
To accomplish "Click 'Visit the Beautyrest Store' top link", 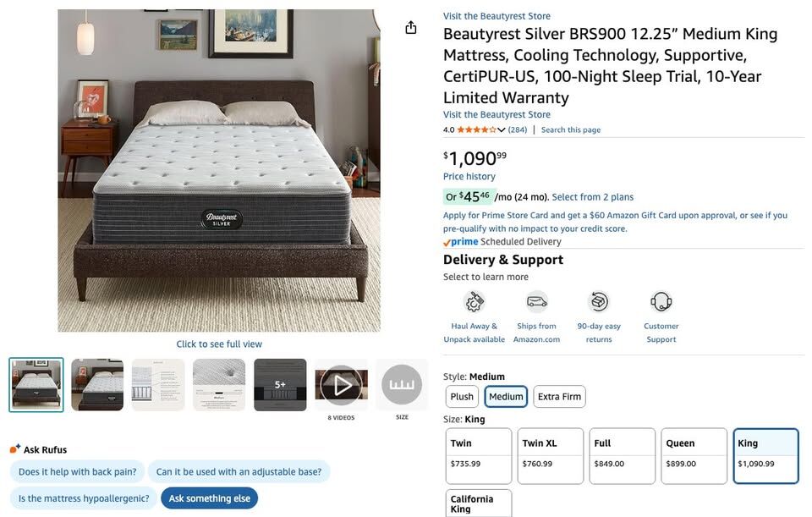I will coord(497,16).
